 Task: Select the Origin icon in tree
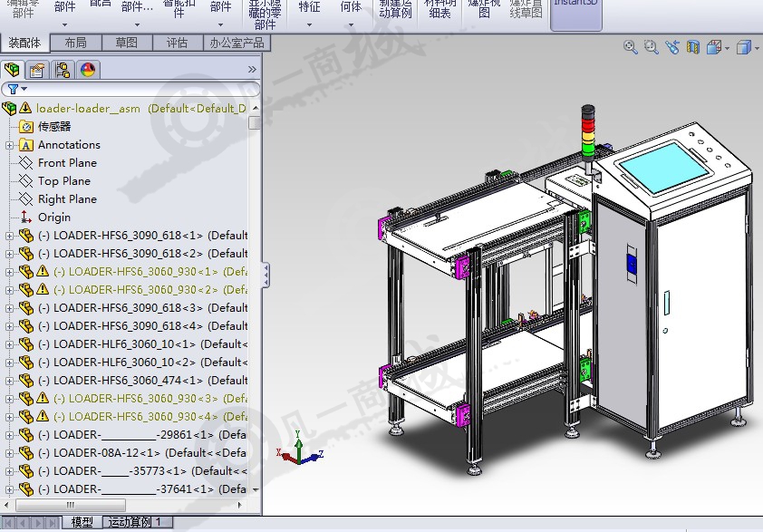[x=25, y=218]
